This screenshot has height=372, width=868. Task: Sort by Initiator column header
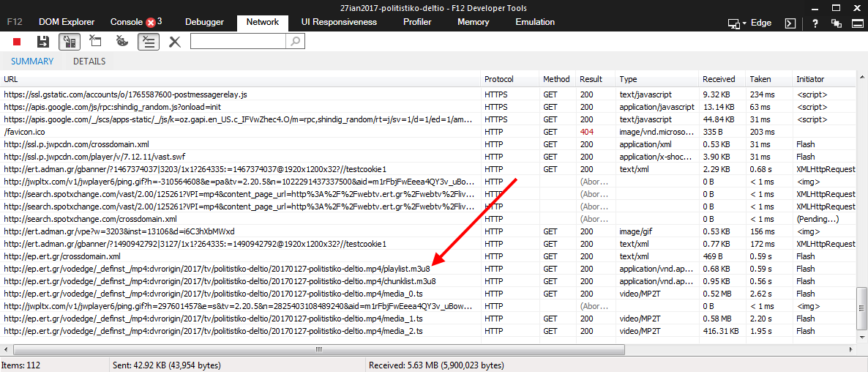tap(824, 79)
